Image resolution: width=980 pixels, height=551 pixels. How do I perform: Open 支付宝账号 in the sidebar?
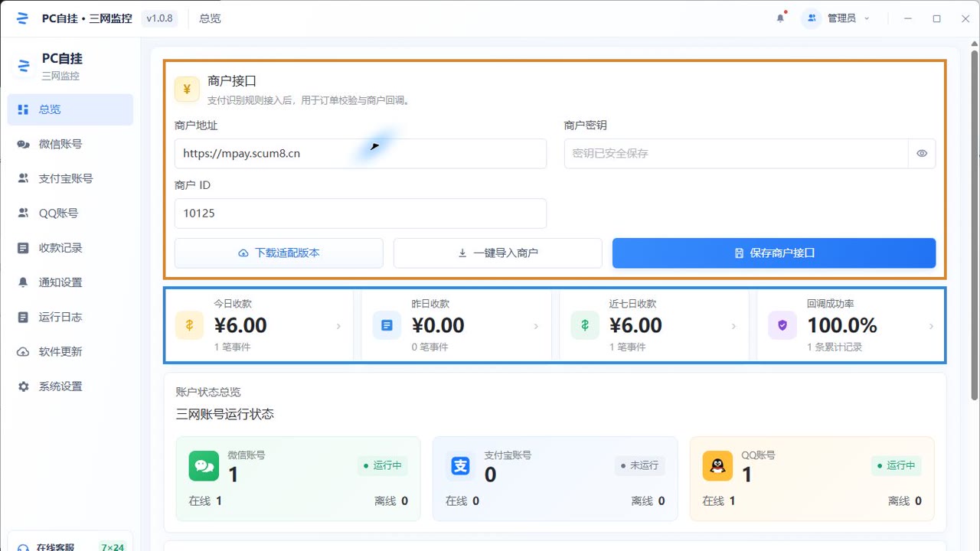pyautogui.click(x=70, y=178)
